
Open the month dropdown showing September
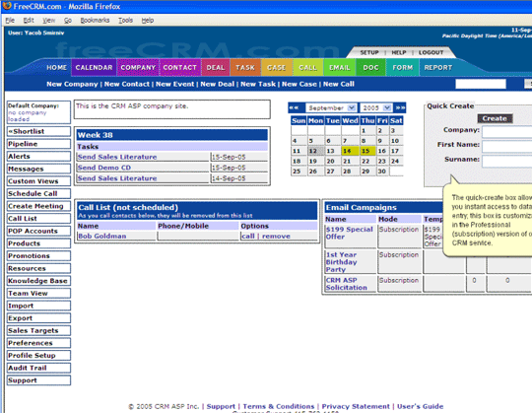(330, 107)
